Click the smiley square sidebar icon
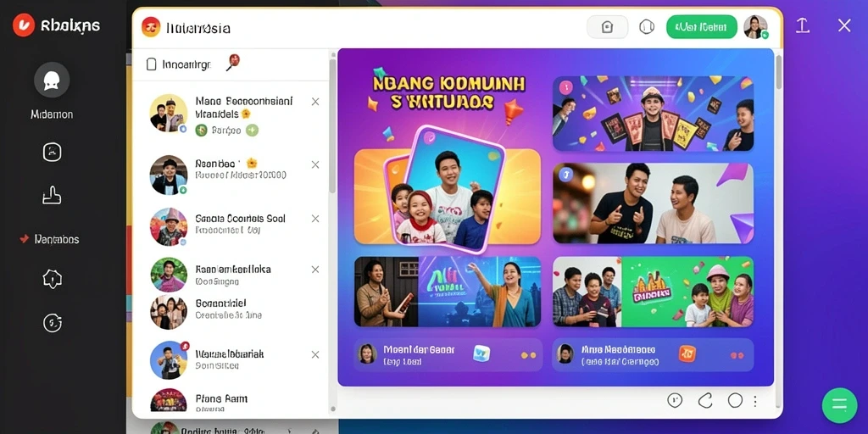This screenshot has height=434, width=868. click(x=52, y=152)
